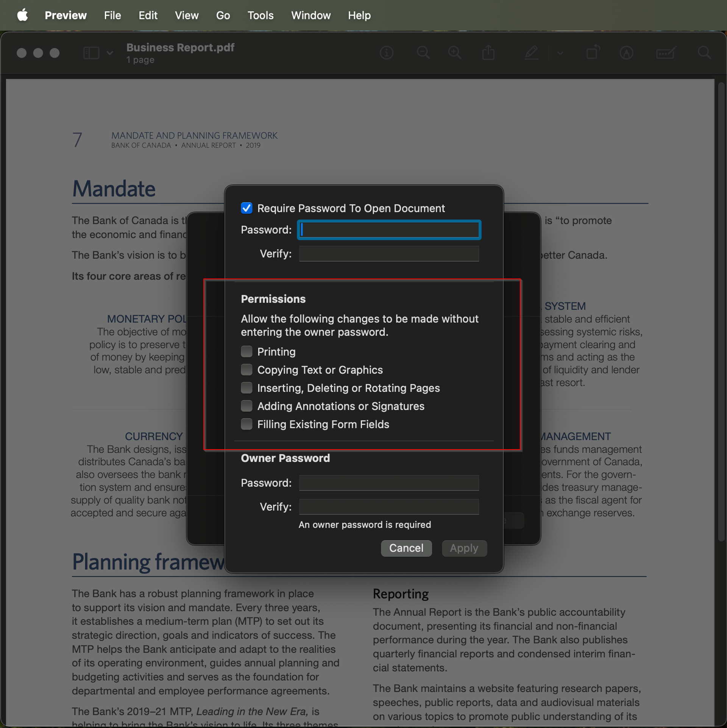The height and width of the screenshot is (728, 727).
Task: Click the Share icon in toolbar
Action: pos(488,53)
